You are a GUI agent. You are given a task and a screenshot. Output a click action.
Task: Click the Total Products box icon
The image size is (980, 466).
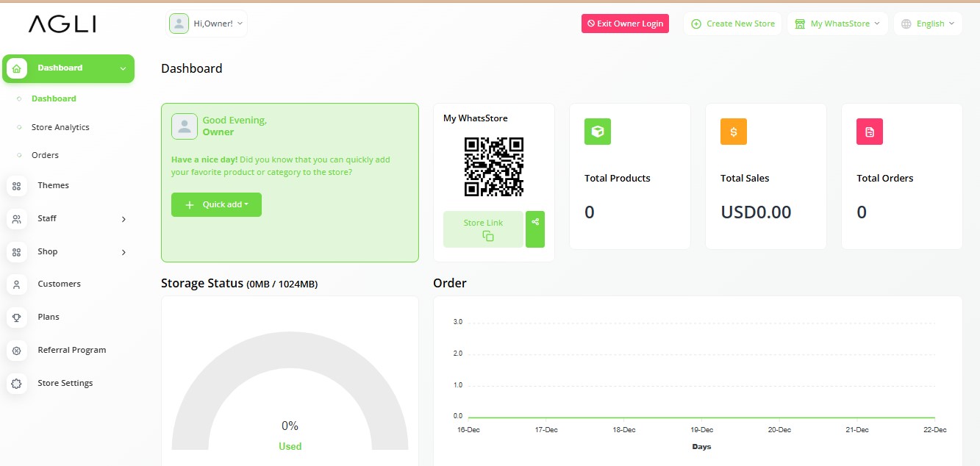[597, 132]
